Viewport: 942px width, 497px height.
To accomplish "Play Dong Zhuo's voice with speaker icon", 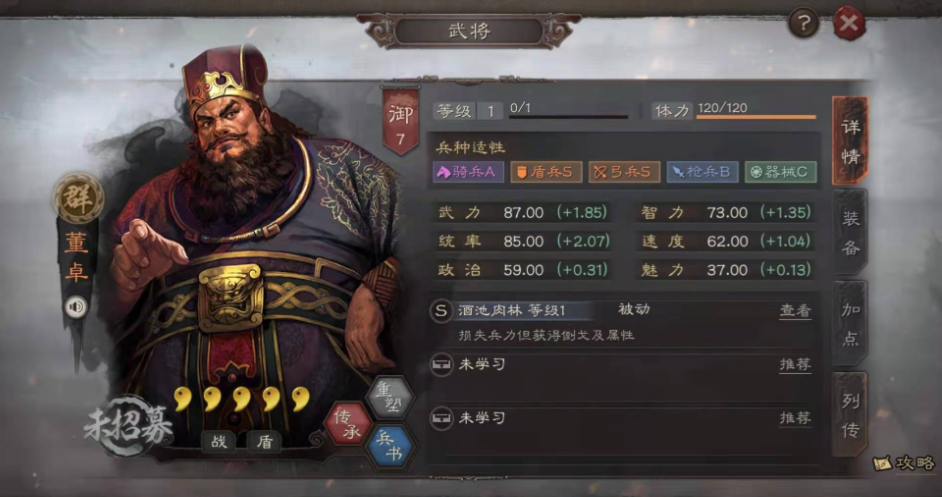I will point(76,308).
